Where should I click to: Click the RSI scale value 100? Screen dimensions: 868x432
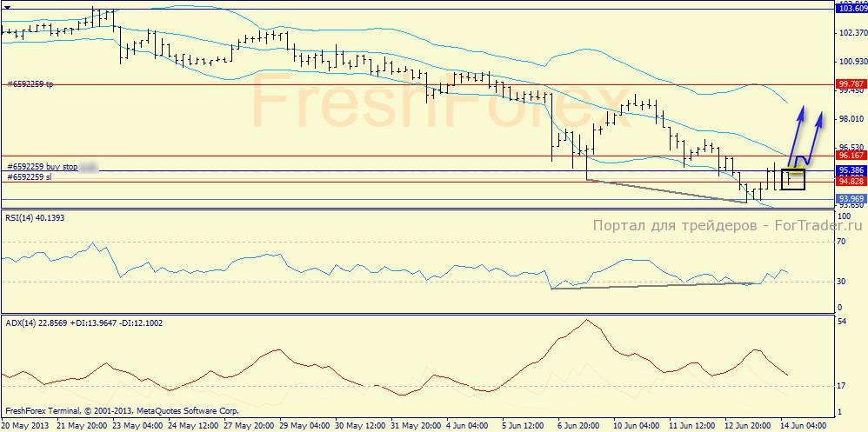pyautogui.click(x=845, y=215)
